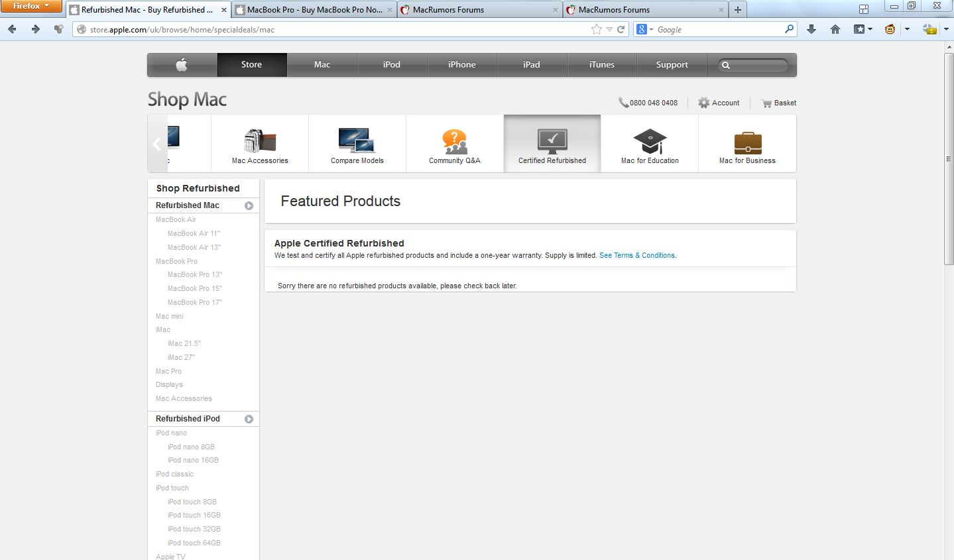This screenshot has height=560, width=954.
Task: Open Account gear icon
Action: pos(703,103)
